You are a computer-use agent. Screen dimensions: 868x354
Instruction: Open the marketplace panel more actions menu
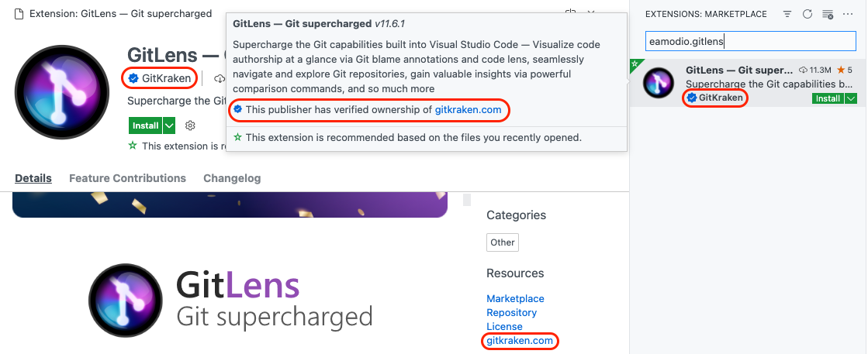(849, 14)
